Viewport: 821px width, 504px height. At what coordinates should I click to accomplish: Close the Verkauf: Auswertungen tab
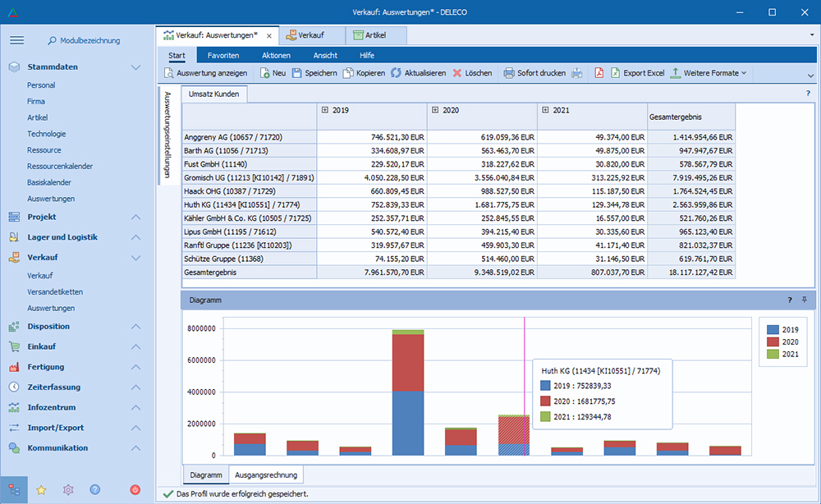pos(269,35)
